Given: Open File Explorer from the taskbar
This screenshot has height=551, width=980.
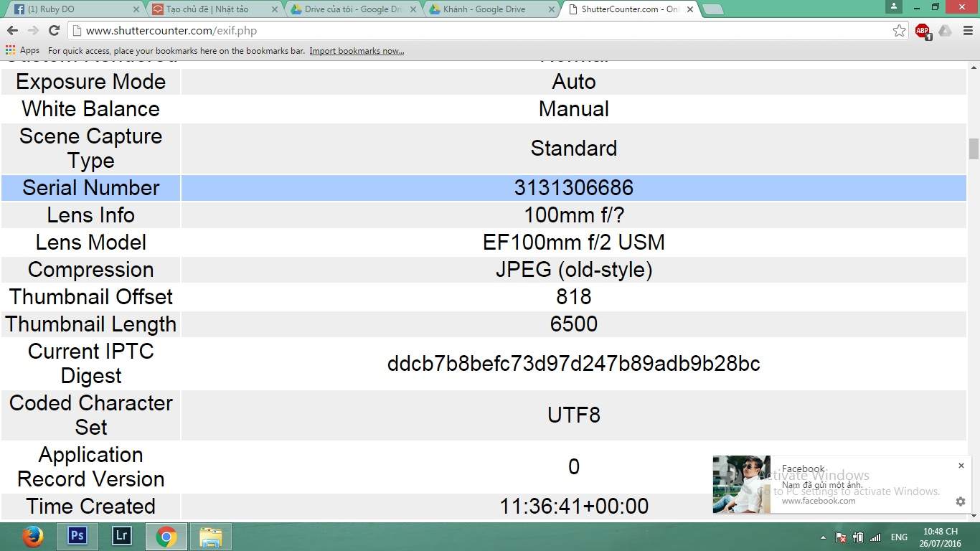Looking at the screenshot, I should tap(210, 536).
